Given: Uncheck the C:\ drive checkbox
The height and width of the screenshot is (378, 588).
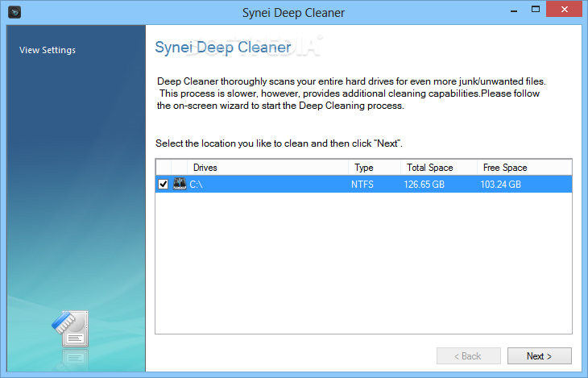Looking at the screenshot, I should 164,185.
